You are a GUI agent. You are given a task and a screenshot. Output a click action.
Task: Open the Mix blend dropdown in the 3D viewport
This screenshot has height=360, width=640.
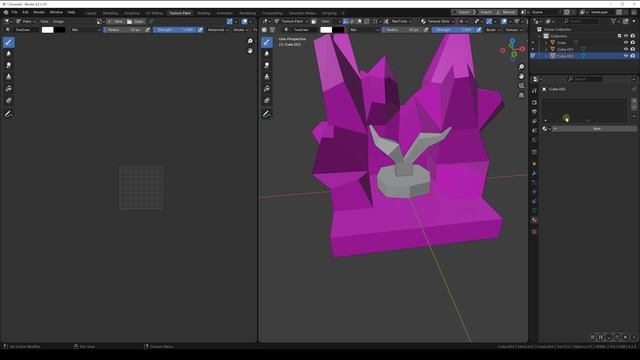[364, 30]
